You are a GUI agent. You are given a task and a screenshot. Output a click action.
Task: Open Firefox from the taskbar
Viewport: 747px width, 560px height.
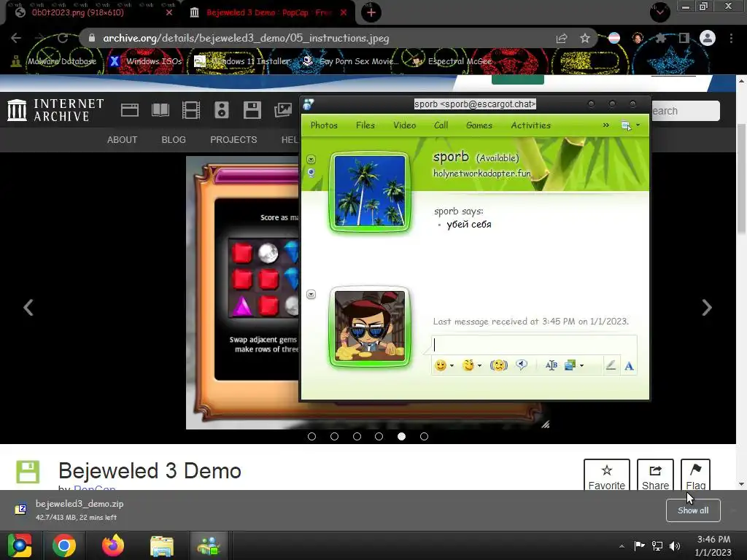(113, 545)
